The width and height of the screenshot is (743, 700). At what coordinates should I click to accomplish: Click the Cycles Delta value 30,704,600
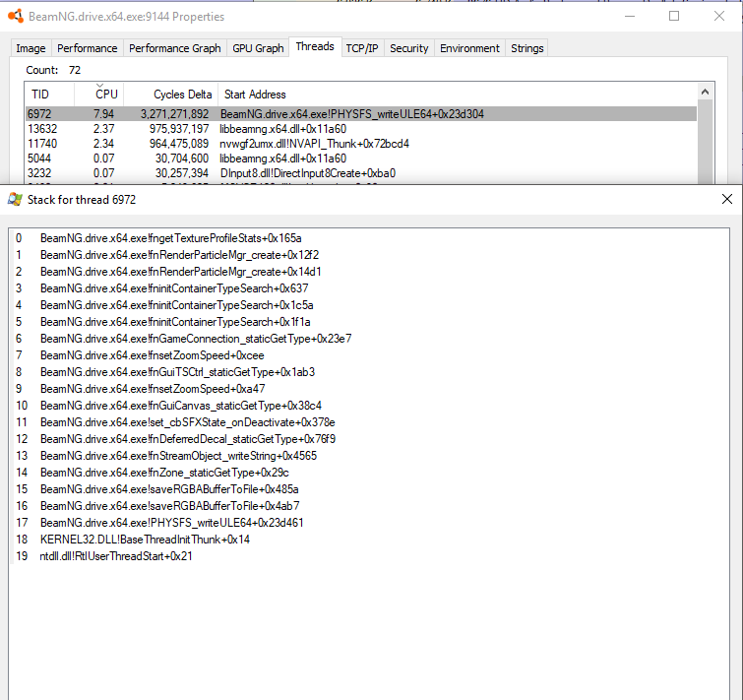[x=182, y=159]
